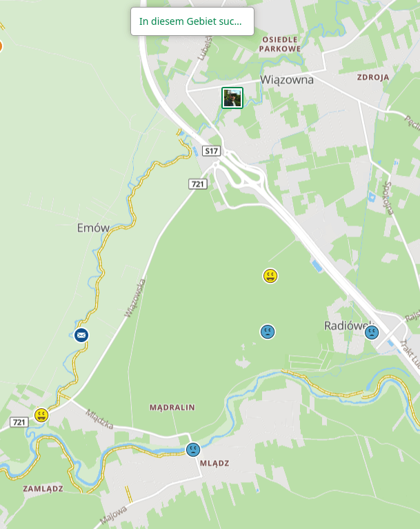Open the blue sad-face marker at Radiówek
Viewport: 420px width, 529px height.
point(372,332)
